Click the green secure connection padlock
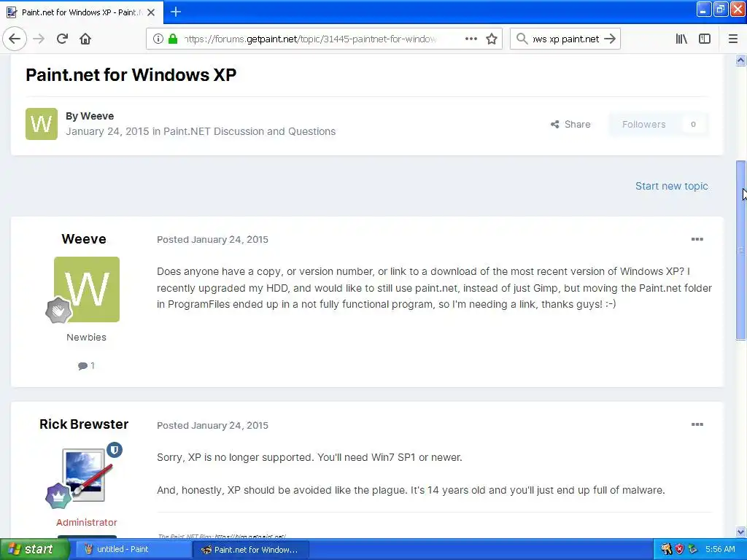This screenshot has width=747, height=560. pos(173,39)
